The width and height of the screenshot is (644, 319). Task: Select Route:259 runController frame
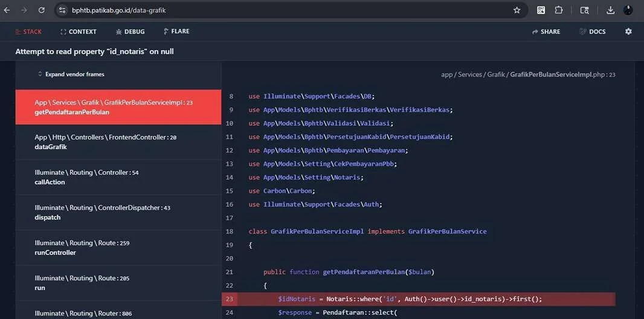tap(118, 248)
